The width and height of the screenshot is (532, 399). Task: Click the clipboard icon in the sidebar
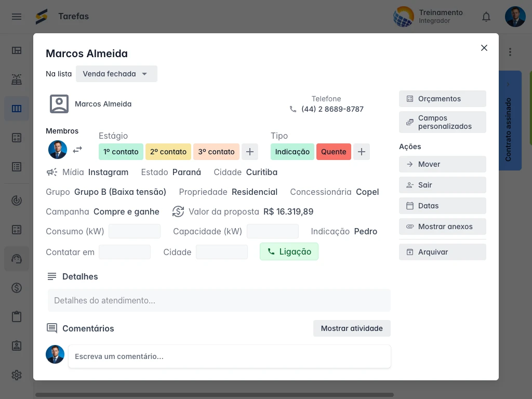pos(17,316)
